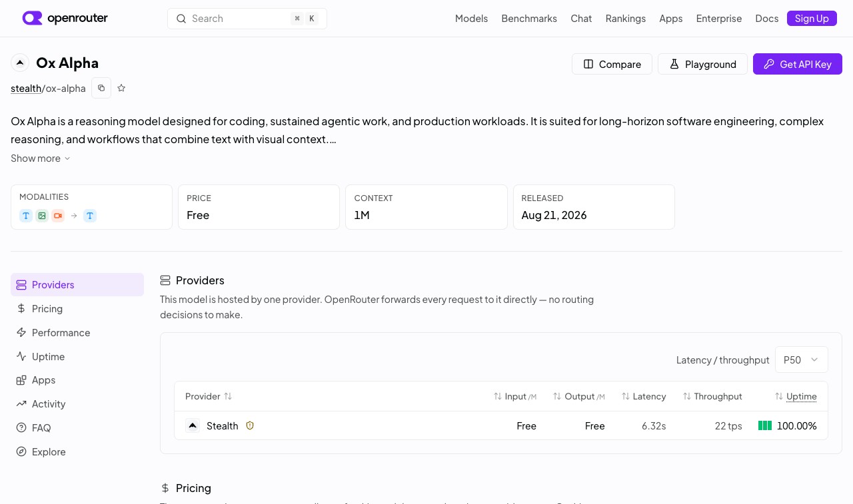Open Docs in the top navigation
Screen dimensions: 853x504
coord(767,19)
